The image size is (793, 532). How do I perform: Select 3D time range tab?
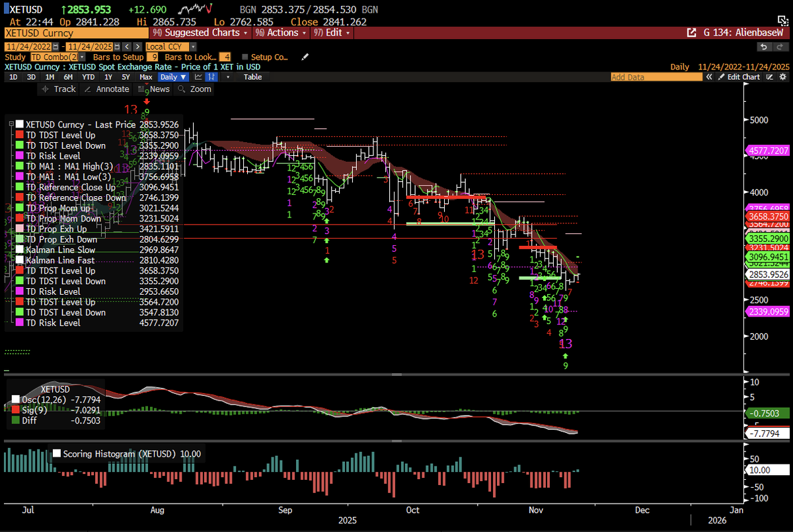pos(31,77)
